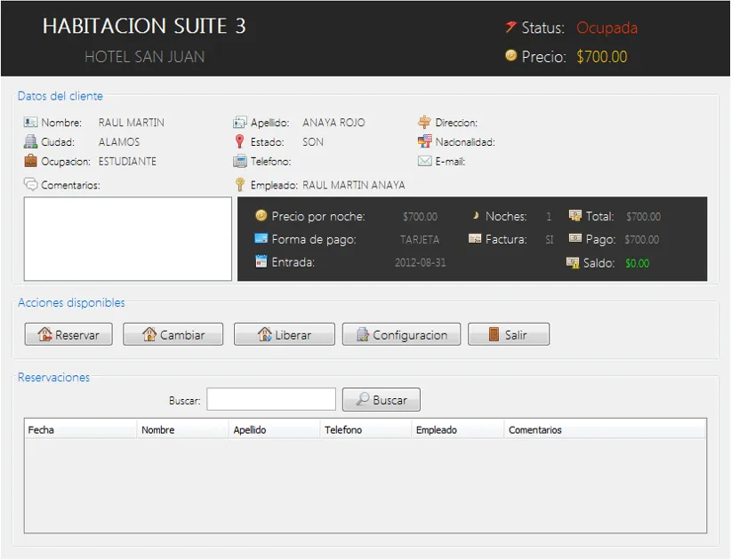Click the money icon beside Total

pos(575,215)
